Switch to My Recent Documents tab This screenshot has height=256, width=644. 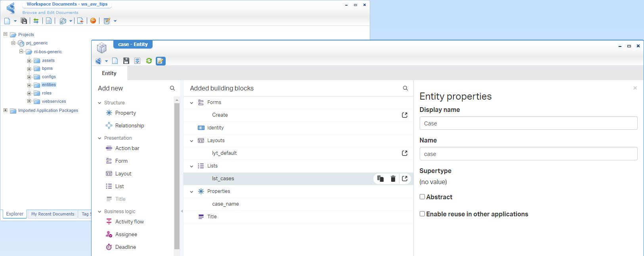[x=53, y=214]
